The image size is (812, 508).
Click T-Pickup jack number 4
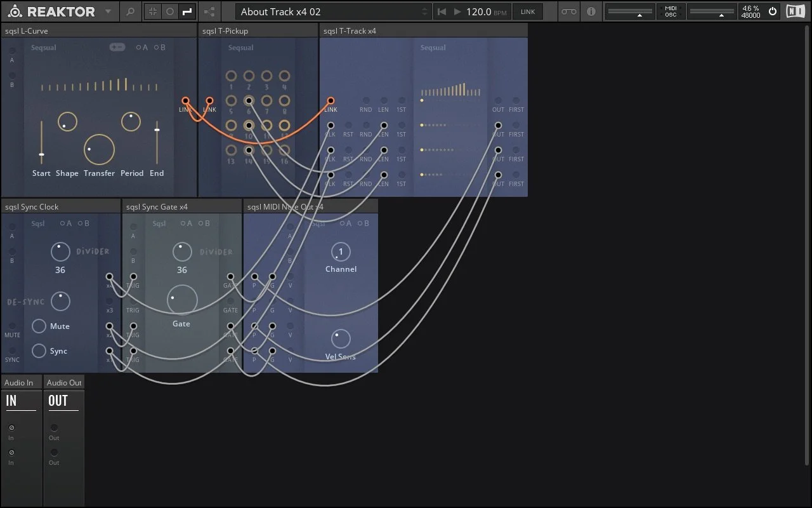point(284,76)
